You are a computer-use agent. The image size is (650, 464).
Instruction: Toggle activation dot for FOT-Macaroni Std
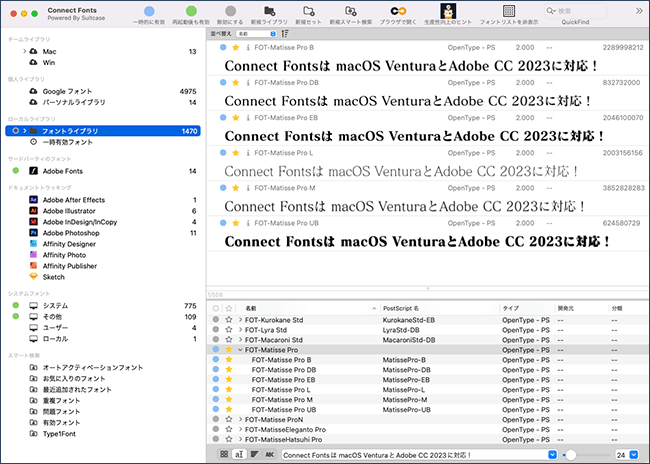(216, 340)
